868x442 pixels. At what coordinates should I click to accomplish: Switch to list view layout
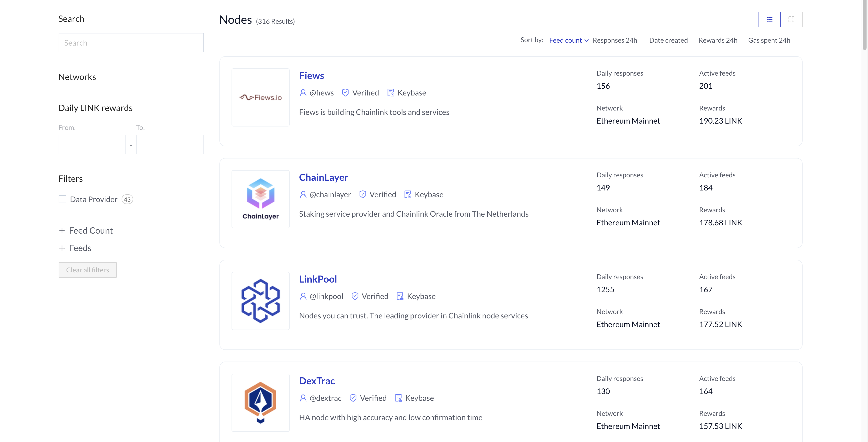click(769, 19)
